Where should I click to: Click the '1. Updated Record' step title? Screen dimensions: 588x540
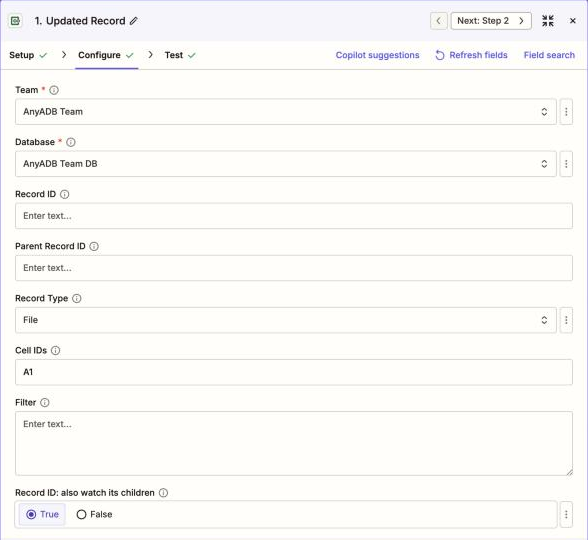tap(80, 21)
